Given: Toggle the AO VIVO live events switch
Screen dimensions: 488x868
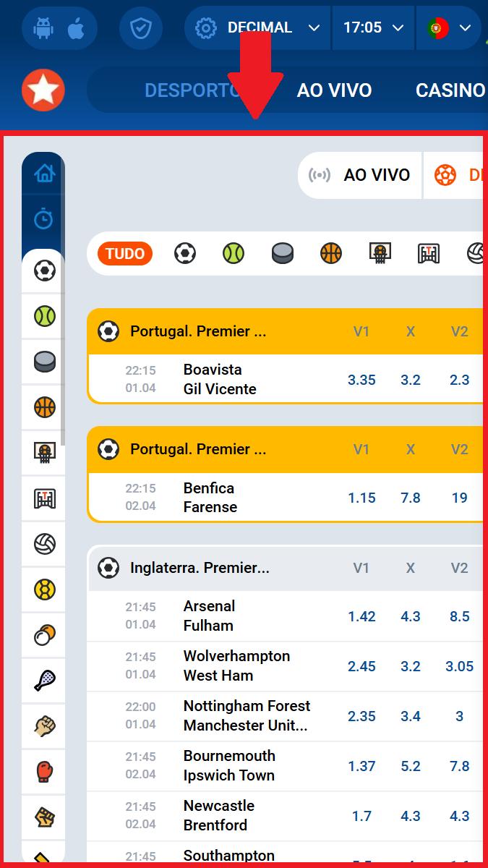Looking at the screenshot, I should click(360, 175).
